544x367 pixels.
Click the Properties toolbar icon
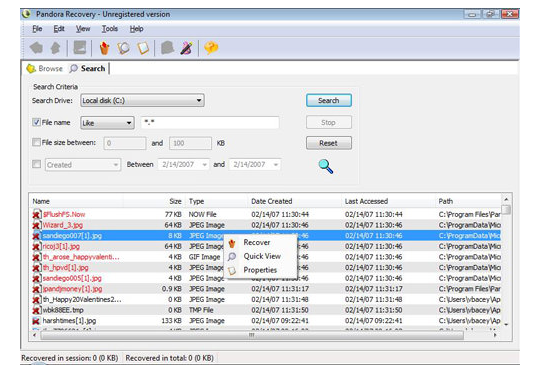[143, 48]
